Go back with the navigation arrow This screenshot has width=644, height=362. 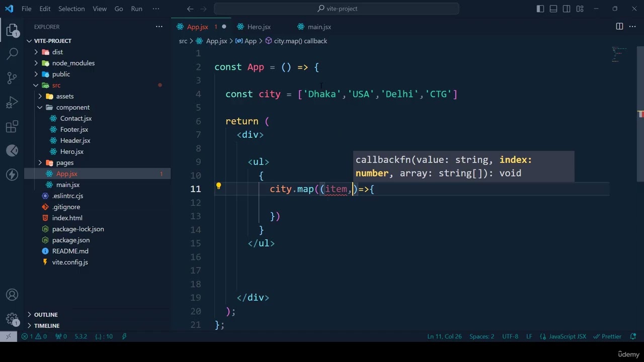[x=190, y=9]
